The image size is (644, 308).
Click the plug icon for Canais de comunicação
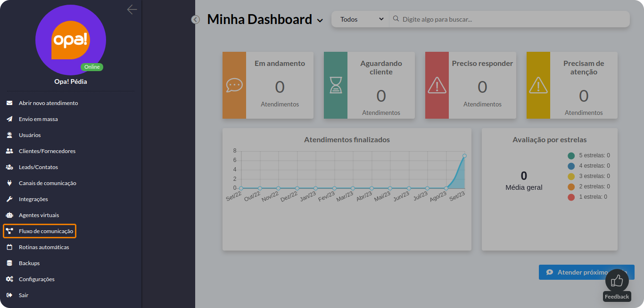[9, 183]
